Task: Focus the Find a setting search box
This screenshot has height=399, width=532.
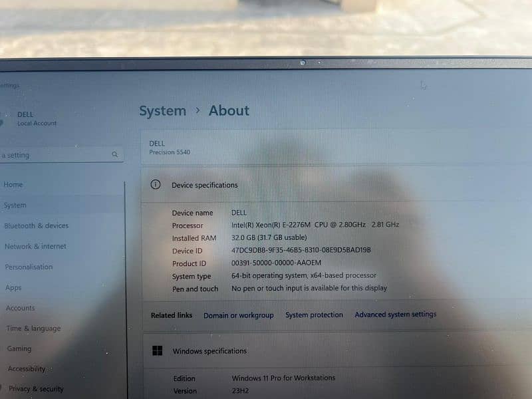Action: click(61, 155)
